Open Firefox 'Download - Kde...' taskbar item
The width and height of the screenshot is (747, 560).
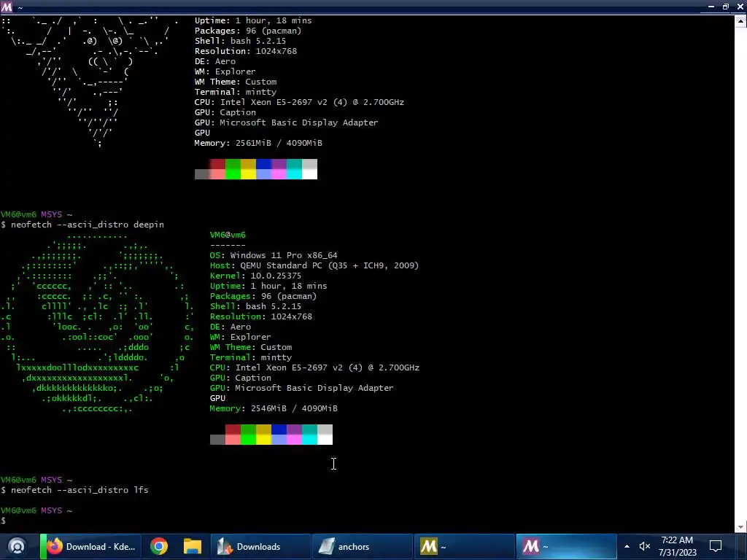(91, 547)
